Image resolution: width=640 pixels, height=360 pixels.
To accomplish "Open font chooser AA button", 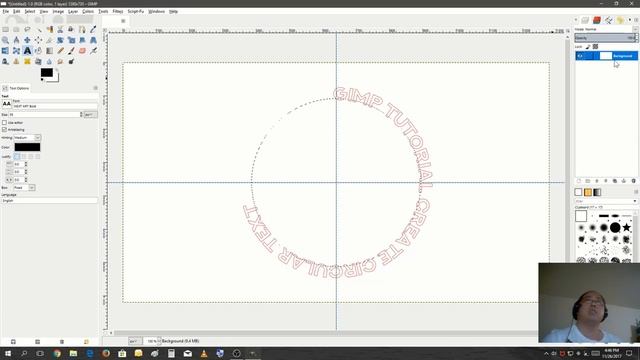I will 7,104.
